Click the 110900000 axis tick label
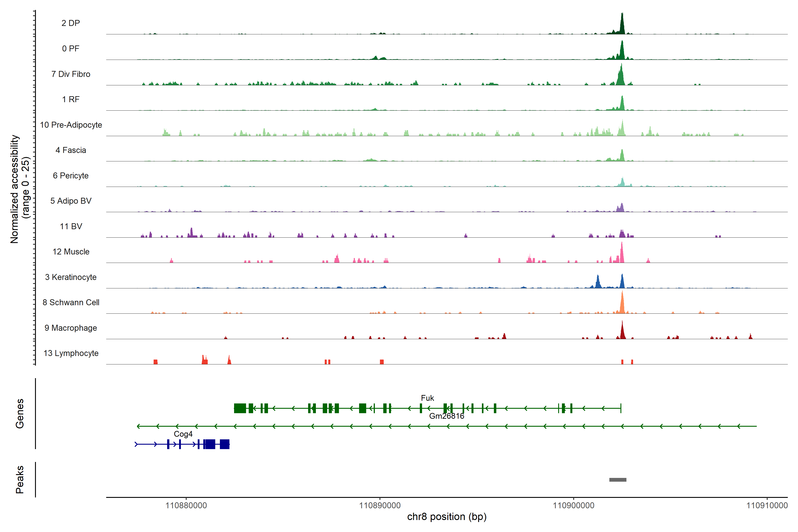798x532 pixels. pos(573,505)
